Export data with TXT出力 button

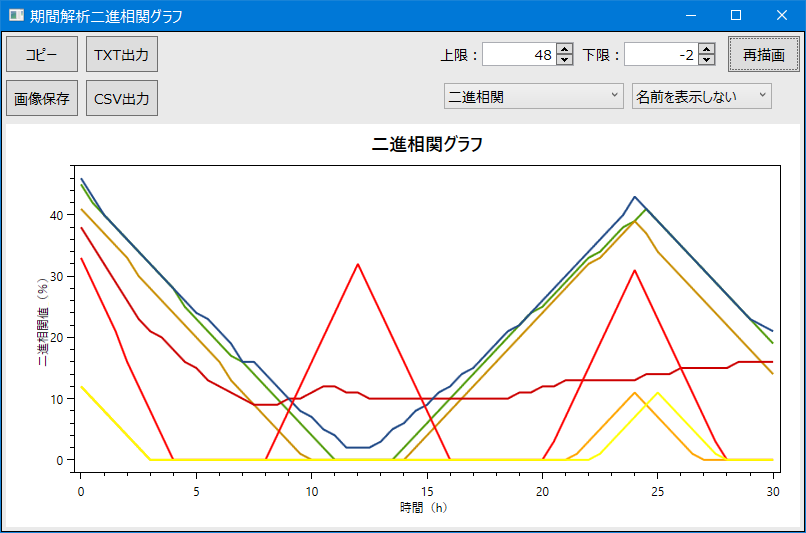point(122,54)
